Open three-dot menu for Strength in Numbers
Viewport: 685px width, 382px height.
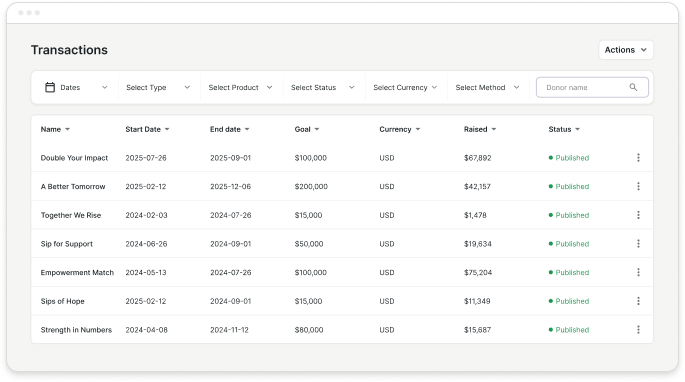(638, 330)
